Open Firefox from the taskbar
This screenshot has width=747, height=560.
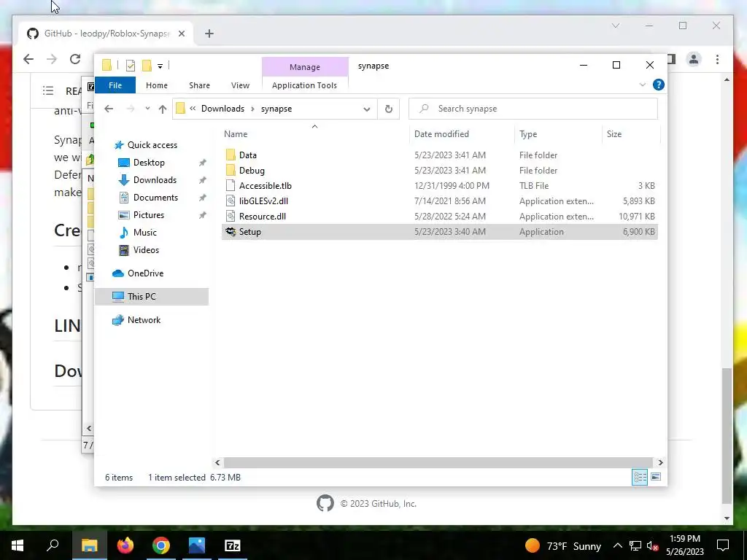125,545
